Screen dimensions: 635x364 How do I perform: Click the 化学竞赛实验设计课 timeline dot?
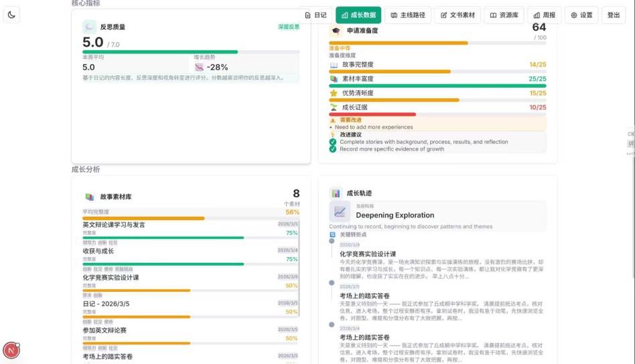[332, 241]
